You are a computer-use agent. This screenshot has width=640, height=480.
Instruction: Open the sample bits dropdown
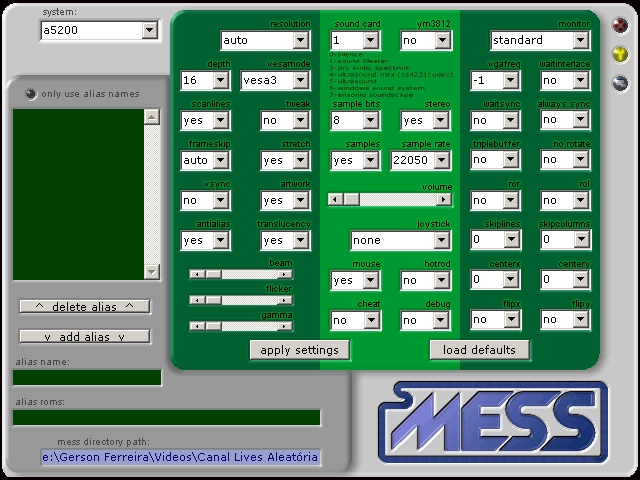[371, 120]
